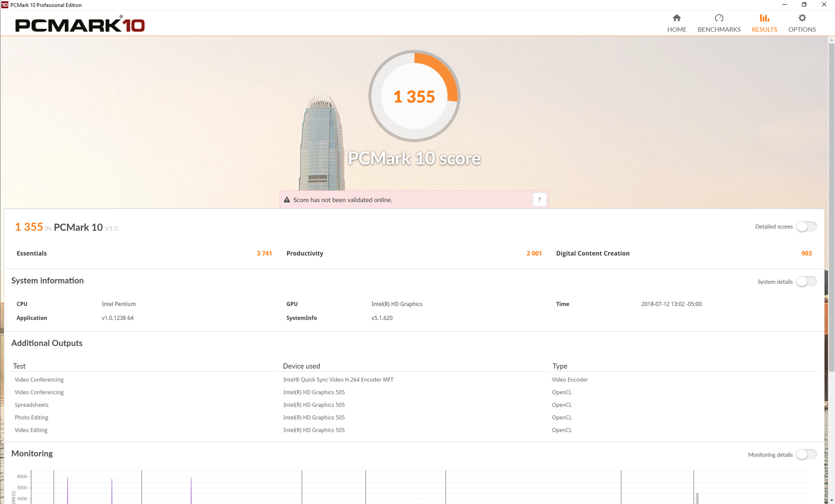This screenshot has width=835, height=504.
Task: Select the Results tab
Action: tap(764, 23)
